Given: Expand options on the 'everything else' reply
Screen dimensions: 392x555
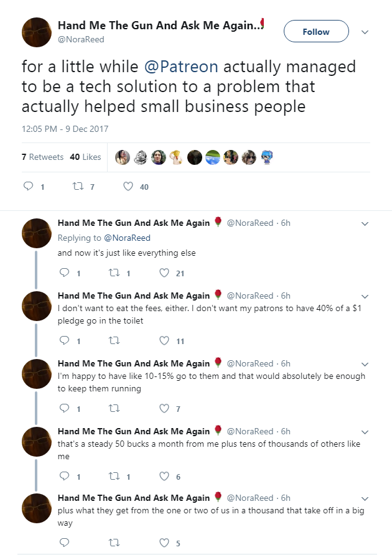Looking at the screenshot, I should click(x=365, y=224).
